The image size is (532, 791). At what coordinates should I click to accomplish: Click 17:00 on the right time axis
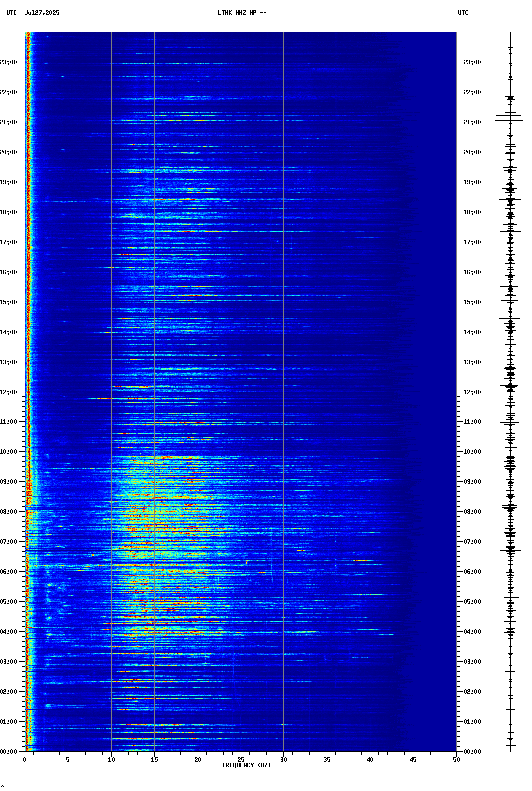coord(472,242)
